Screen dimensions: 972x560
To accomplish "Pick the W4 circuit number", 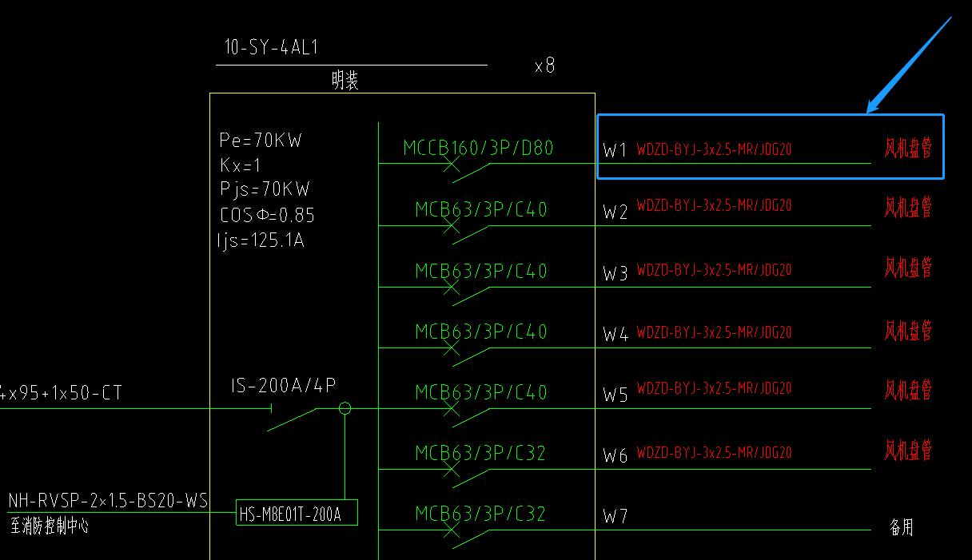I will click(x=615, y=334).
